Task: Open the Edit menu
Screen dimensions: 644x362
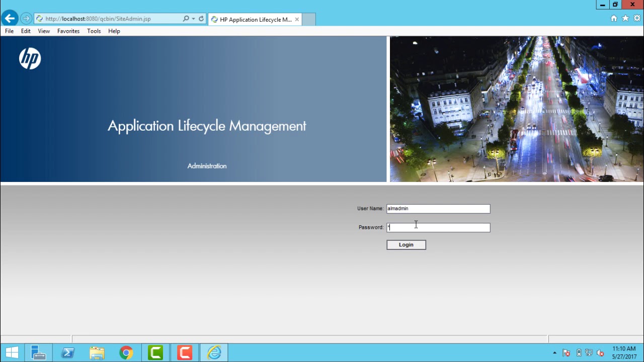Action: click(x=26, y=31)
